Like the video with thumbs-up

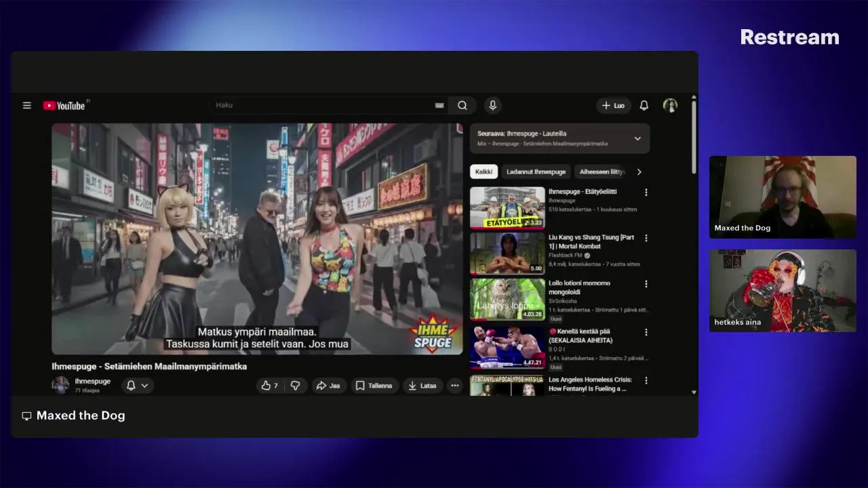click(x=269, y=386)
